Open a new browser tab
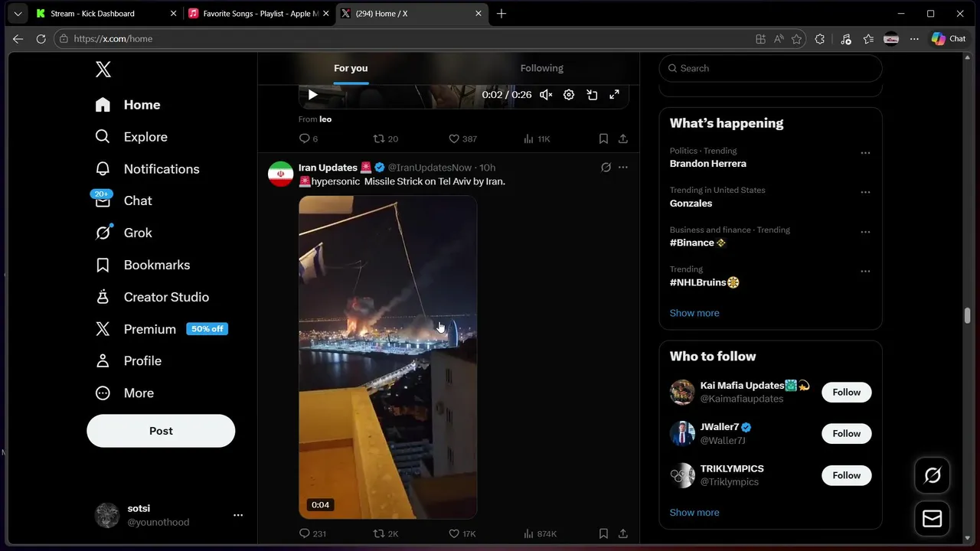Image resolution: width=980 pixels, height=551 pixels. point(501,14)
